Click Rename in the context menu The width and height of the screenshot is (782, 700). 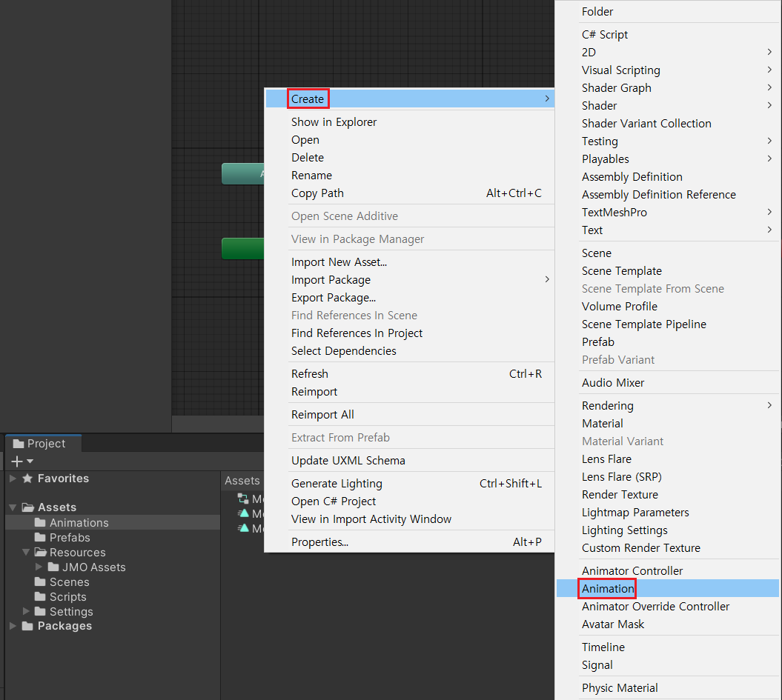pos(410,176)
